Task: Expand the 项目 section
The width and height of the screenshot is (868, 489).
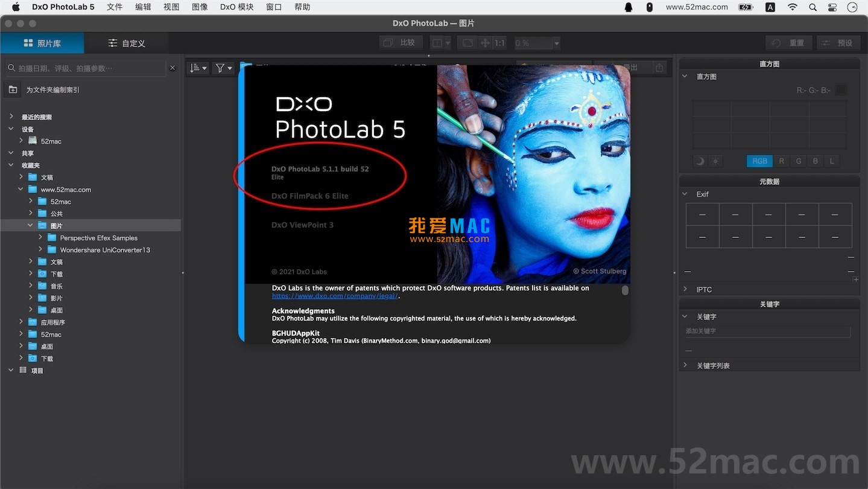Action: pos(11,370)
